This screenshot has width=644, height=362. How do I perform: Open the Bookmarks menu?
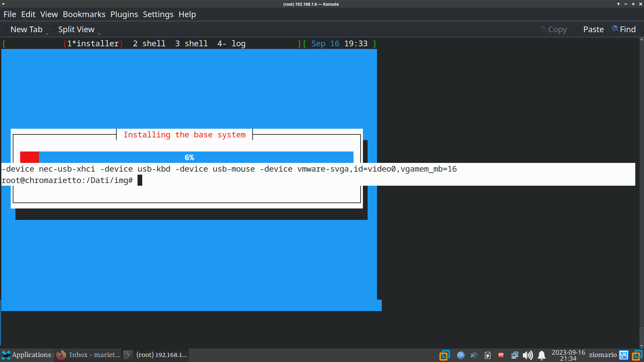(x=84, y=14)
